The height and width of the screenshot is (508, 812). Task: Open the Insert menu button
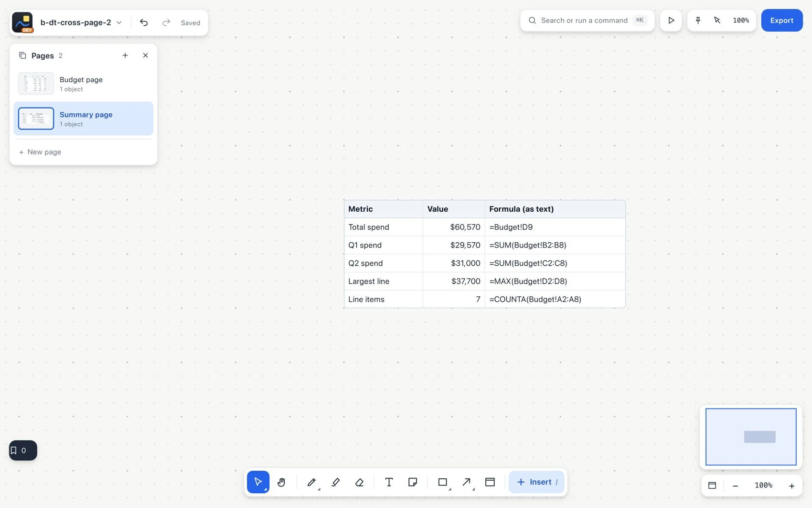536,482
